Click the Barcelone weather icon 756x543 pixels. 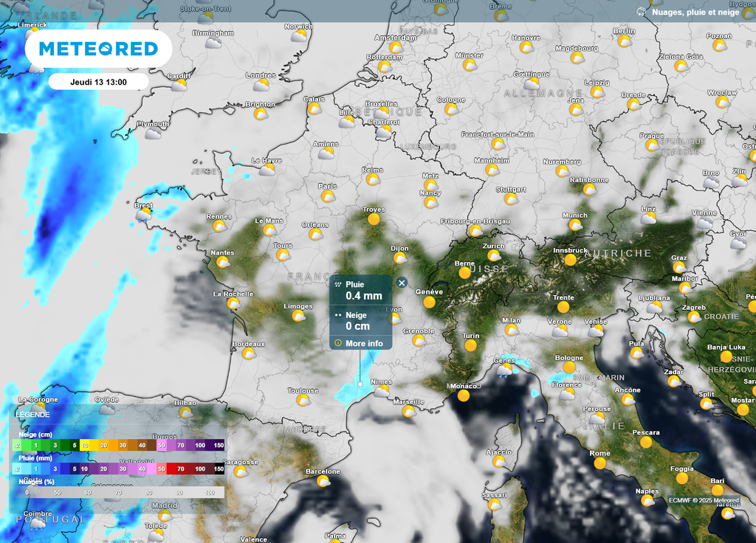click(323, 481)
